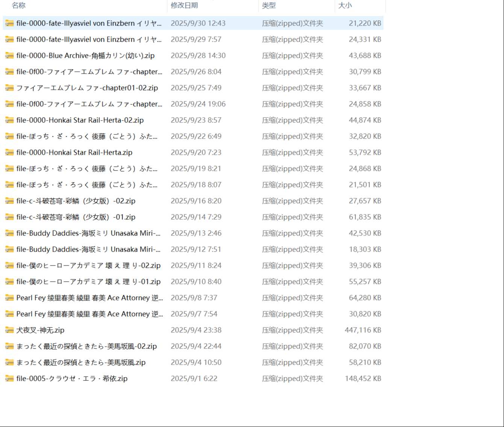Click the size value 24,858 KB

pyautogui.click(x=365, y=104)
